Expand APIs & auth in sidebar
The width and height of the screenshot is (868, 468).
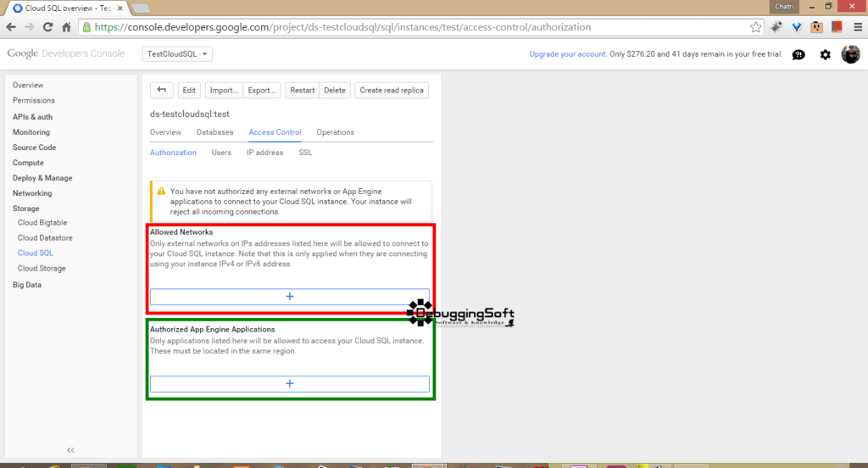[33, 117]
